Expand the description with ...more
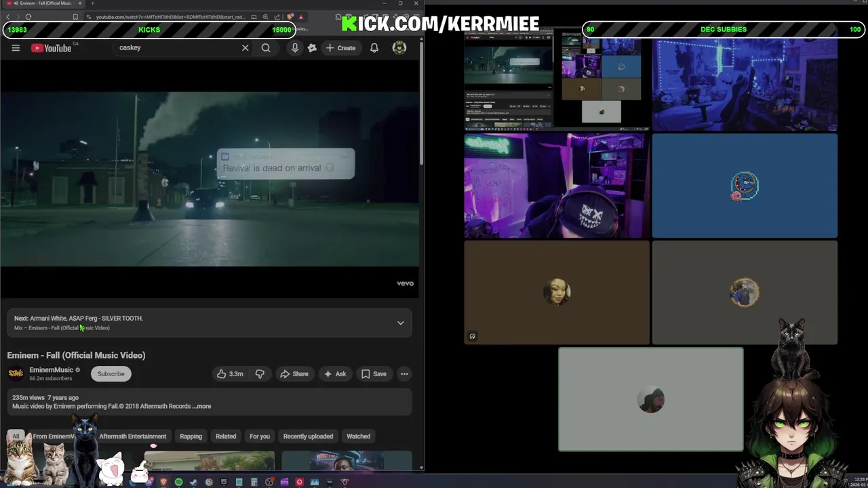868x488 pixels. click(201, 407)
